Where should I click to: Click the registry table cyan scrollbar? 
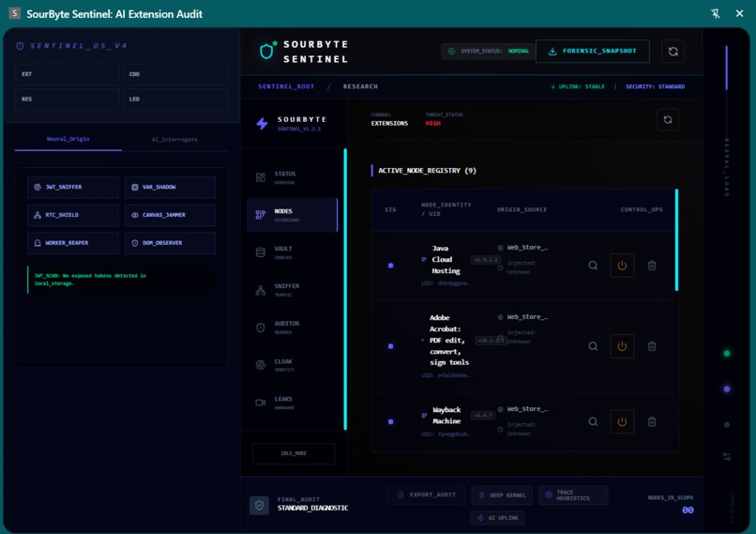coord(676,240)
